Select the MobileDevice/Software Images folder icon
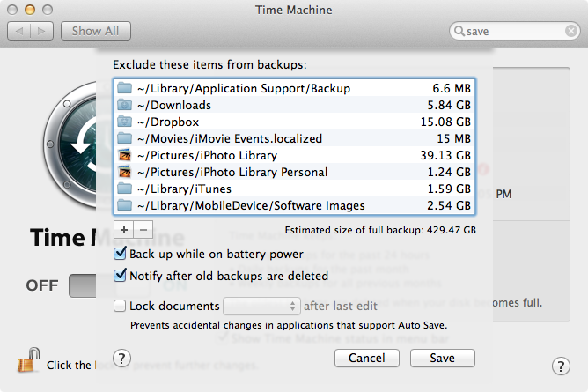 click(x=124, y=205)
